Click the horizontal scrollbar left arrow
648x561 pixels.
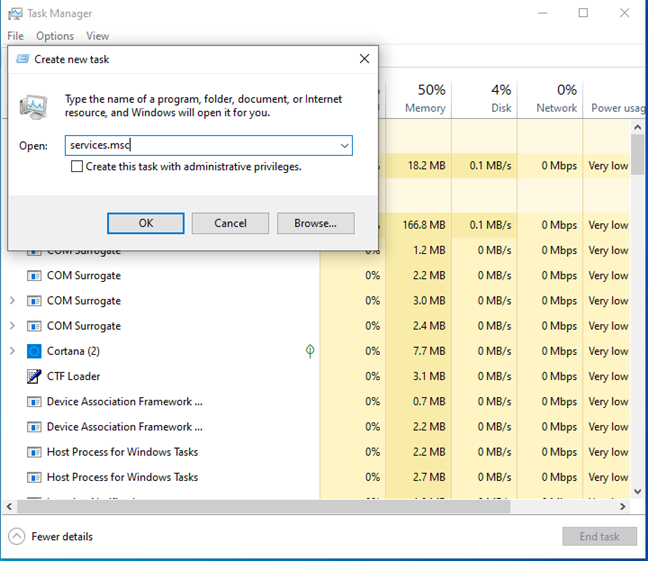9,506
